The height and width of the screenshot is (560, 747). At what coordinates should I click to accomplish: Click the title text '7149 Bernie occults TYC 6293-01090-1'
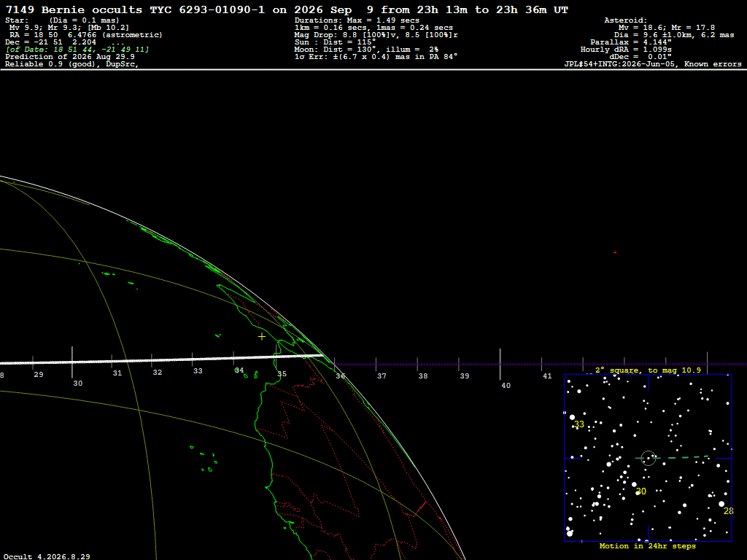tap(135, 9)
